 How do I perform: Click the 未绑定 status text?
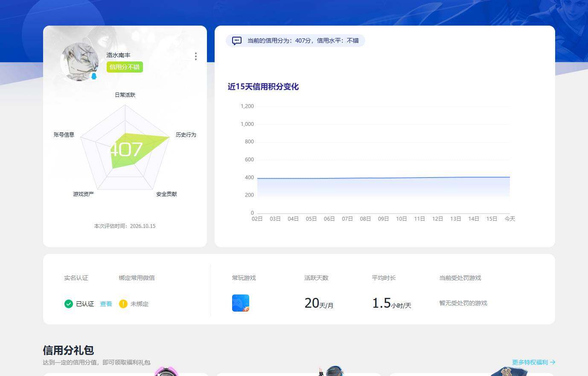(x=140, y=304)
